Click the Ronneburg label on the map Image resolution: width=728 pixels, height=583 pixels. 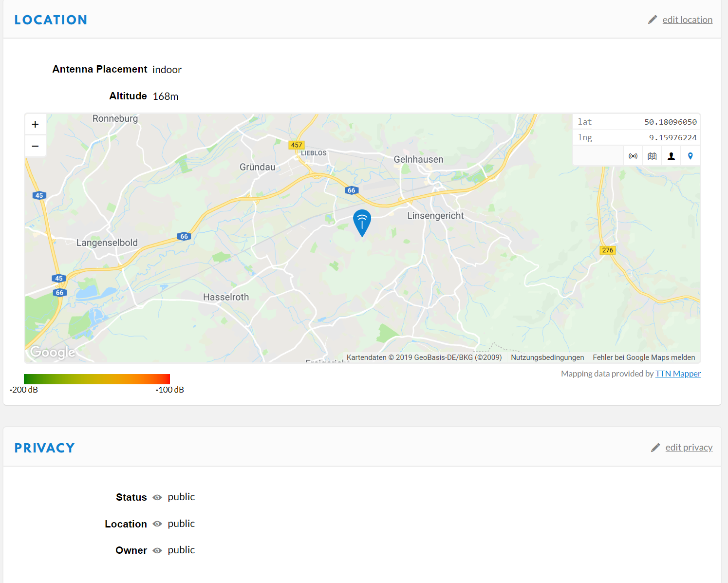click(115, 118)
